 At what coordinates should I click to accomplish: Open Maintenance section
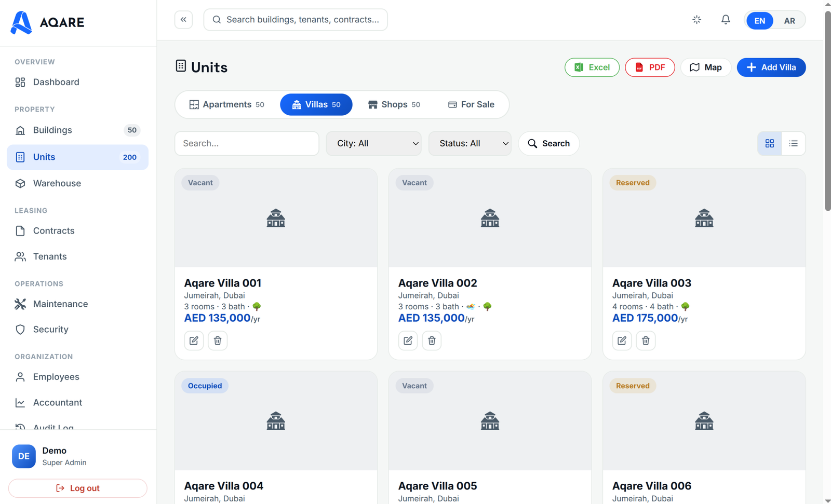tap(77, 304)
